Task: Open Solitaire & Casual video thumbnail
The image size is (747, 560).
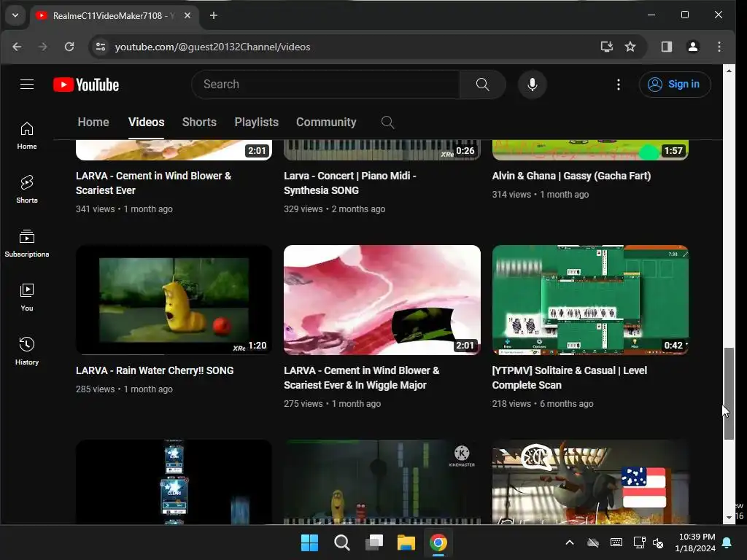Action: point(590,300)
